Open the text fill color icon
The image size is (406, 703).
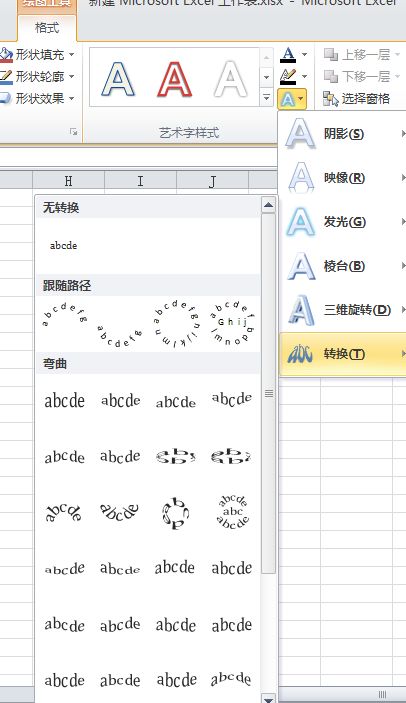pyautogui.click(x=288, y=55)
